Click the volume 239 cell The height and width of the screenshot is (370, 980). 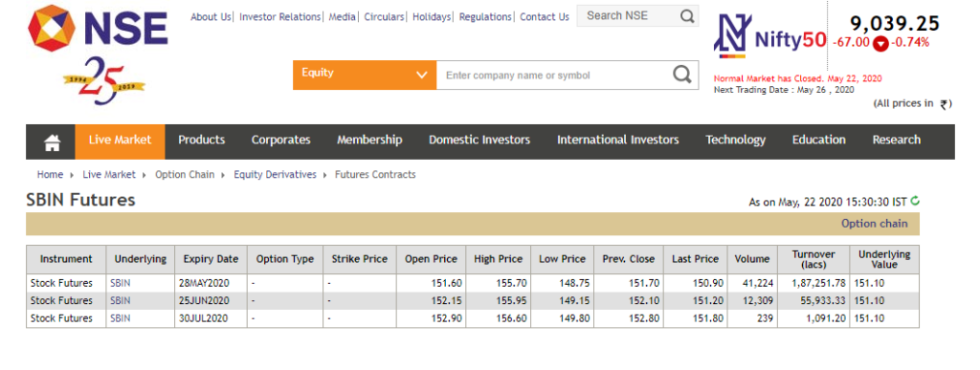(752, 318)
